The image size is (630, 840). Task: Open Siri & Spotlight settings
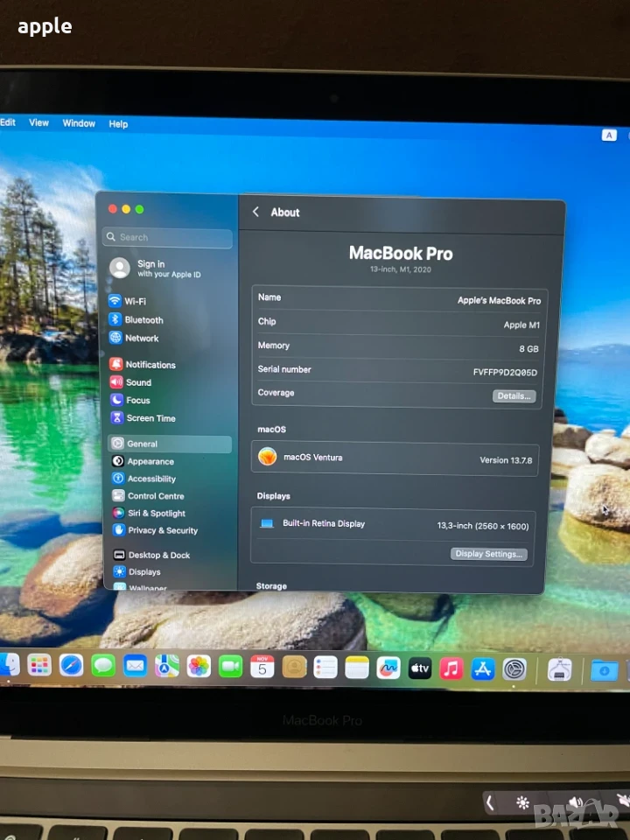point(149,513)
